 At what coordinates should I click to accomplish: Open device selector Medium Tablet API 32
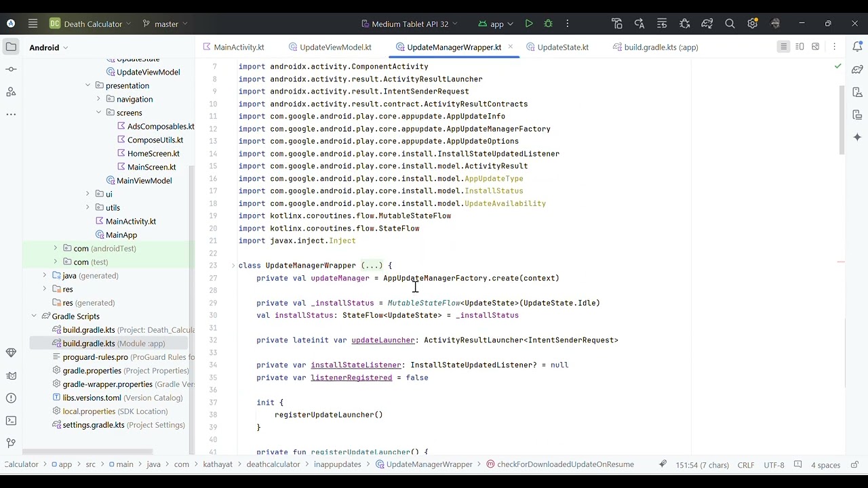tap(410, 24)
